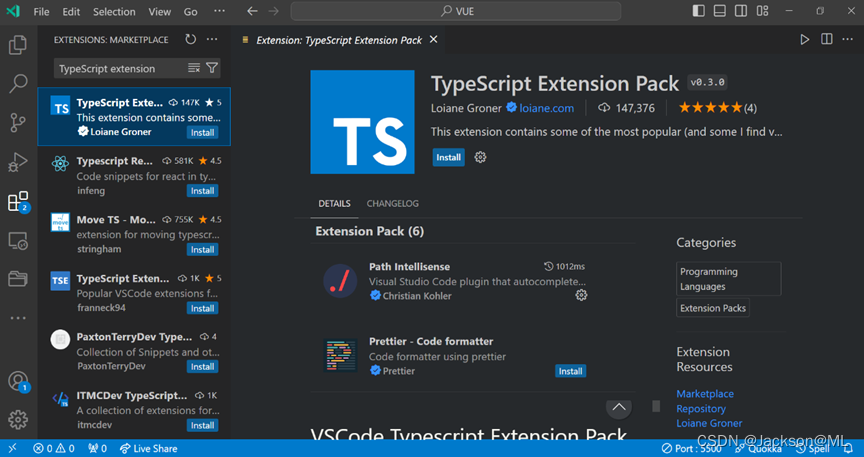Customize layout button in title bar
The height and width of the screenshot is (457, 864).
(x=763, y=11)
